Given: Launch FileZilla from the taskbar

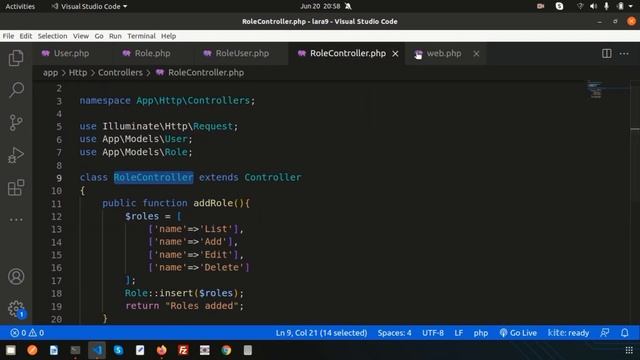Looking at the screenshot, I should click(183, 350).
